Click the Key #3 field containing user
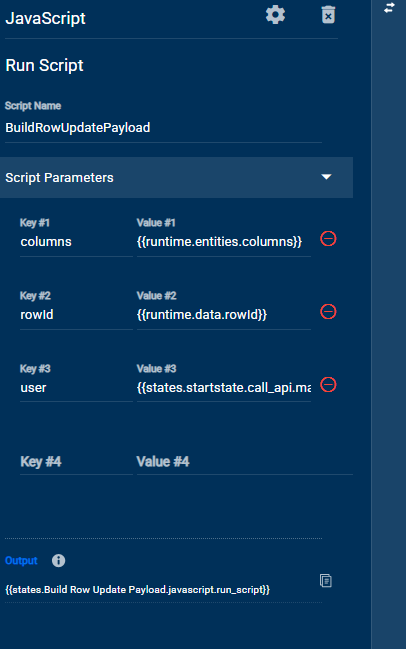Viewport: 406px width, 649px height. pyautogui.click(x=76, y=387)
